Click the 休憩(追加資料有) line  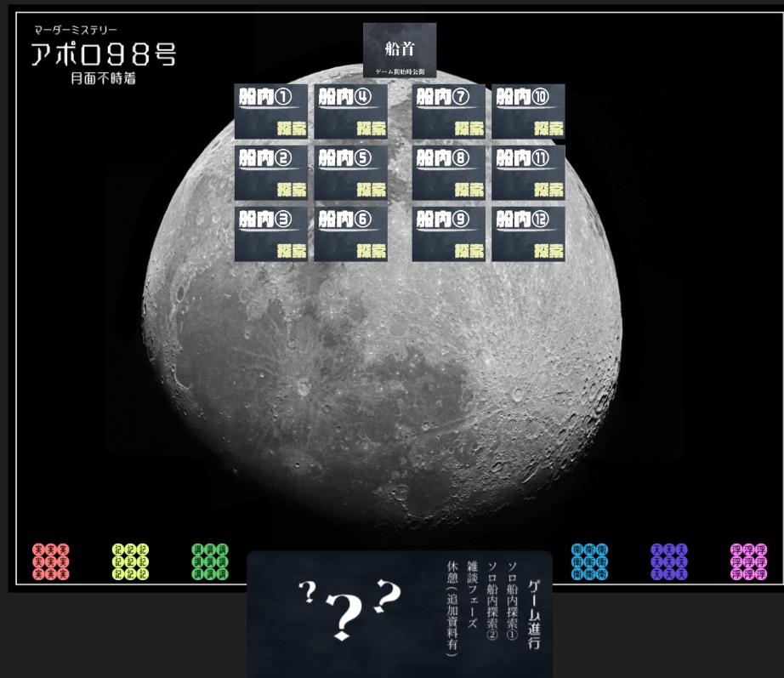(452, 608)
